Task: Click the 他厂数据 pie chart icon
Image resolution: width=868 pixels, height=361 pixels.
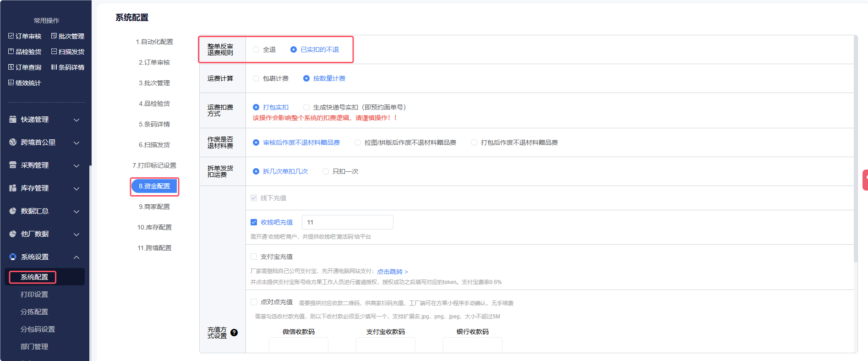Action: point(13,234)
